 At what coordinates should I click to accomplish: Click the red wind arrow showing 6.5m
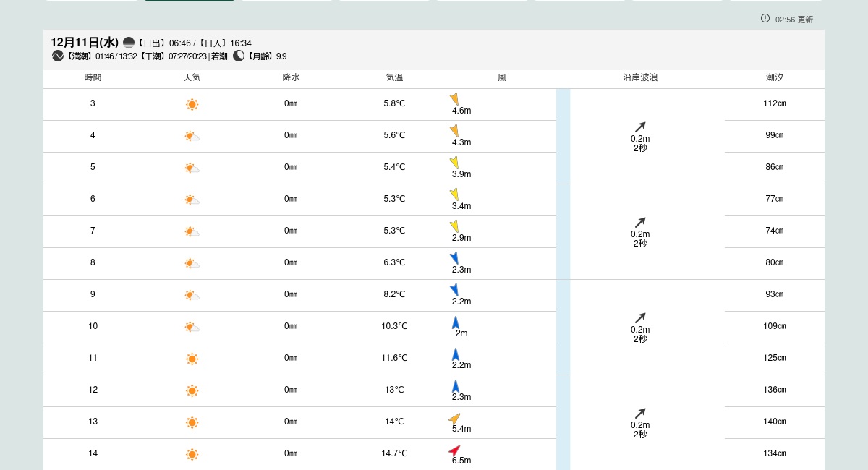coord(454,450)
